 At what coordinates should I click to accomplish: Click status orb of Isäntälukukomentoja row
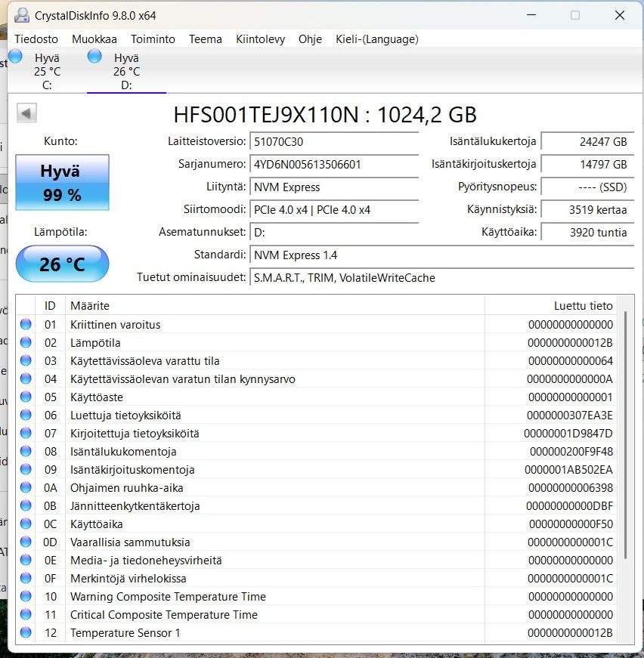coord(26,451)
